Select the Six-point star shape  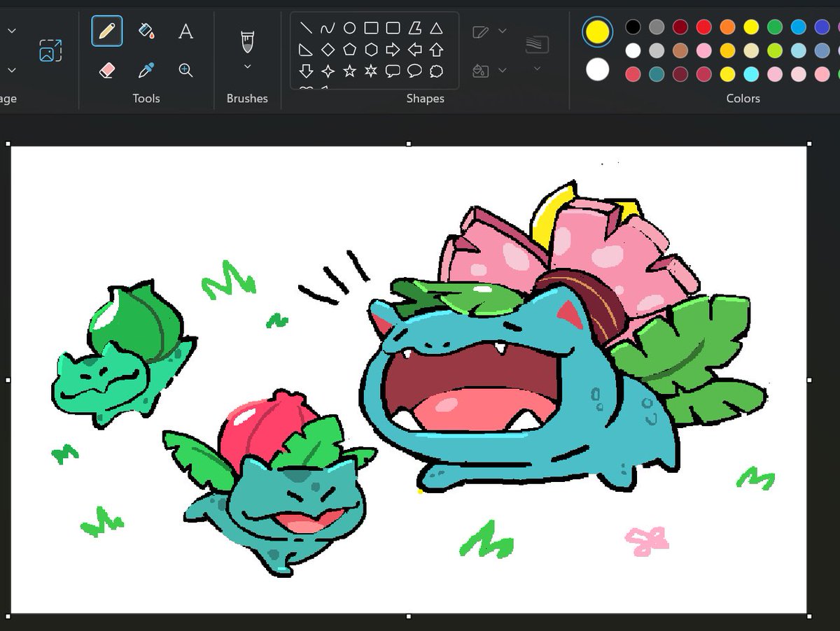371,71
